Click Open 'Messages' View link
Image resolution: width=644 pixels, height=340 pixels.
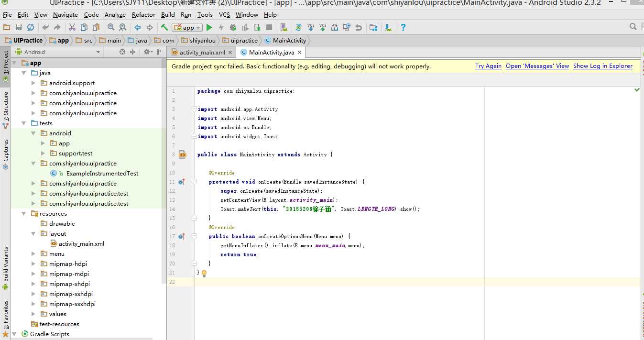click(537, 66)
